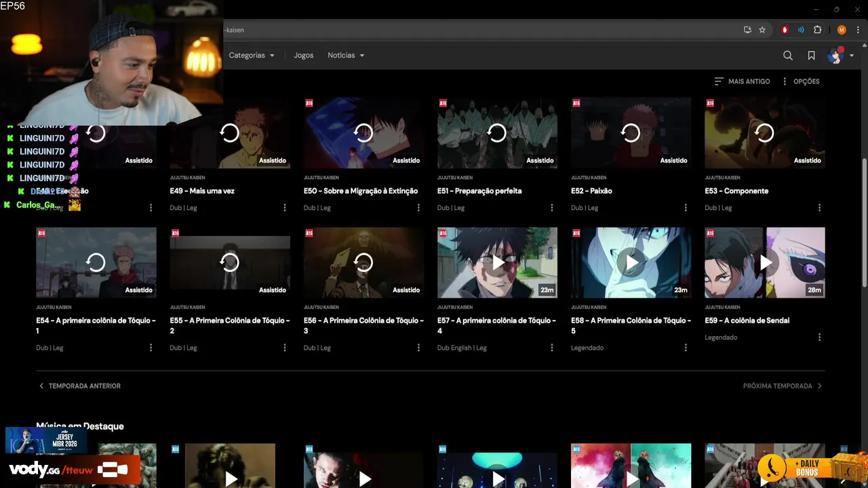Play episode E59 A colônia de Sendai
The width and height of the screenshot is (868, 488).
pos(765,262)
